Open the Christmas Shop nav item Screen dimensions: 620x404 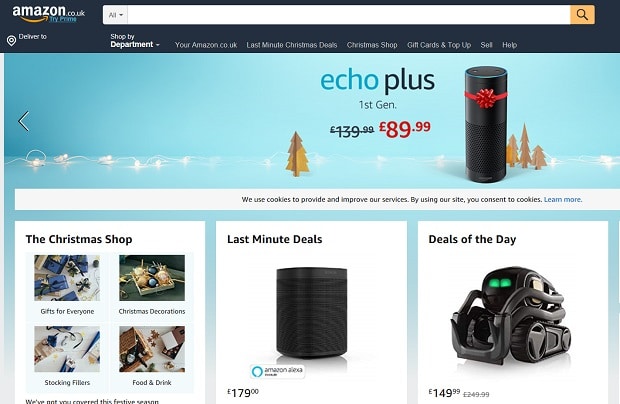pos(372,45)
